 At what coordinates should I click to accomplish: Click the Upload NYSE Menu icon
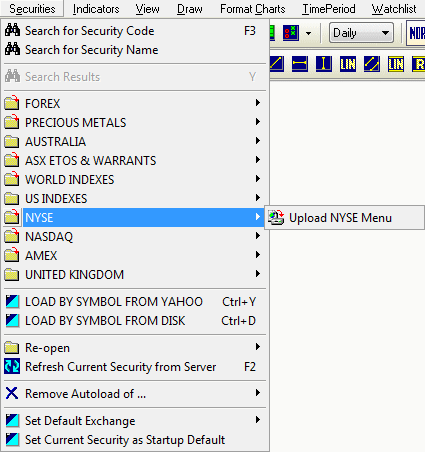tap(276, 218)
